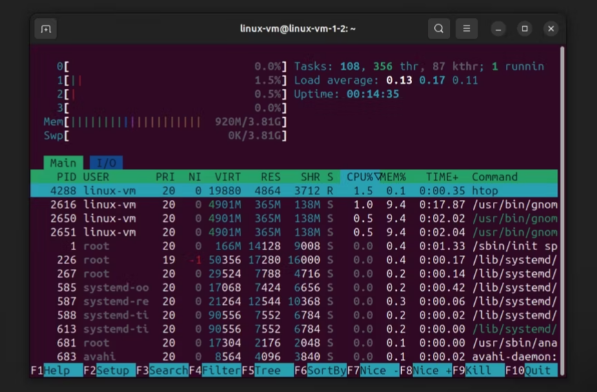Select the systemd-re process row PID 587
Screen dimensions: 597x392
click(x=294, y=301)
